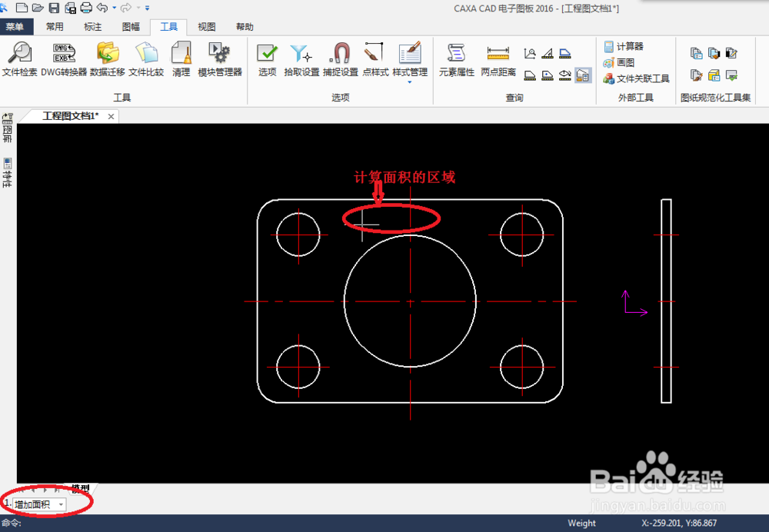Image resolution: width=769 pixels, height=532 pixels.
Task: Open a file with the folder icon
Action: tap(38, 8)
